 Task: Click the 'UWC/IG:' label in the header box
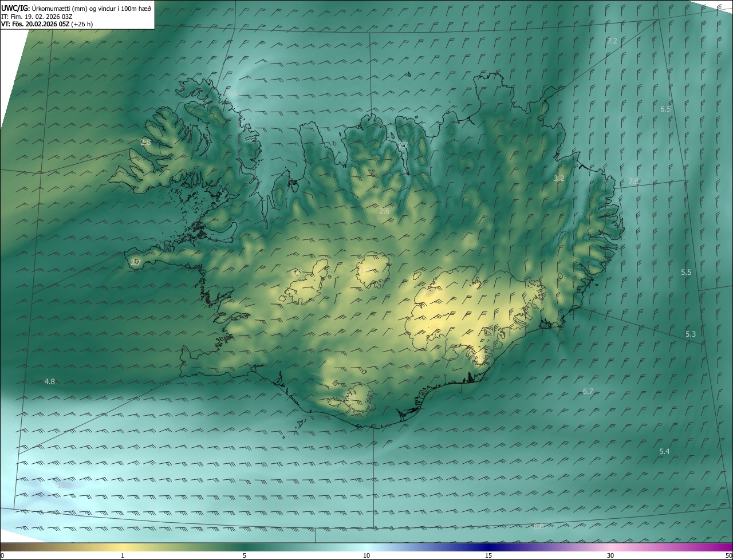click(x=16, y=8)
